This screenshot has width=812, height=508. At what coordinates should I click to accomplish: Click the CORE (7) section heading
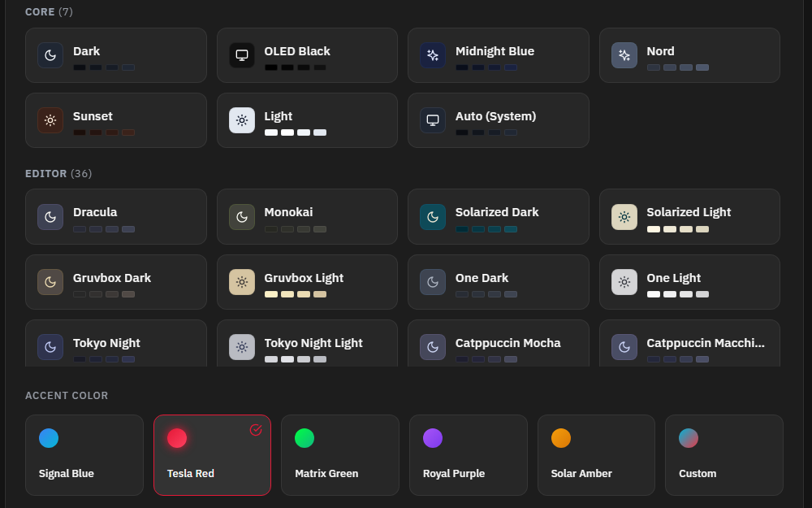[x=50, y=12]
